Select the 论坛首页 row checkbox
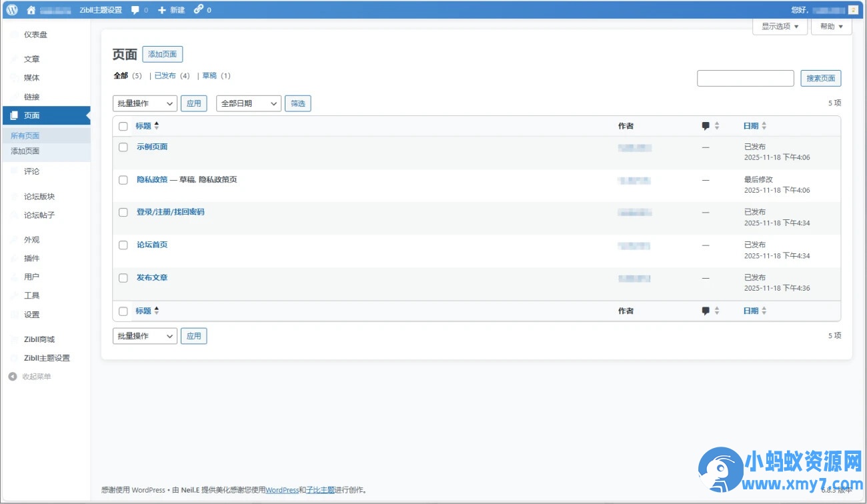The image size is (867, 504). 123,245
